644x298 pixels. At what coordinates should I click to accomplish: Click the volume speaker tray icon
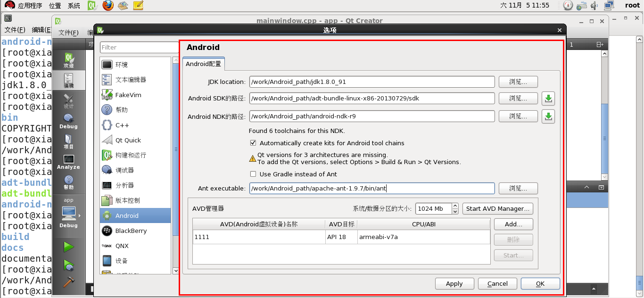pos(594,6)
